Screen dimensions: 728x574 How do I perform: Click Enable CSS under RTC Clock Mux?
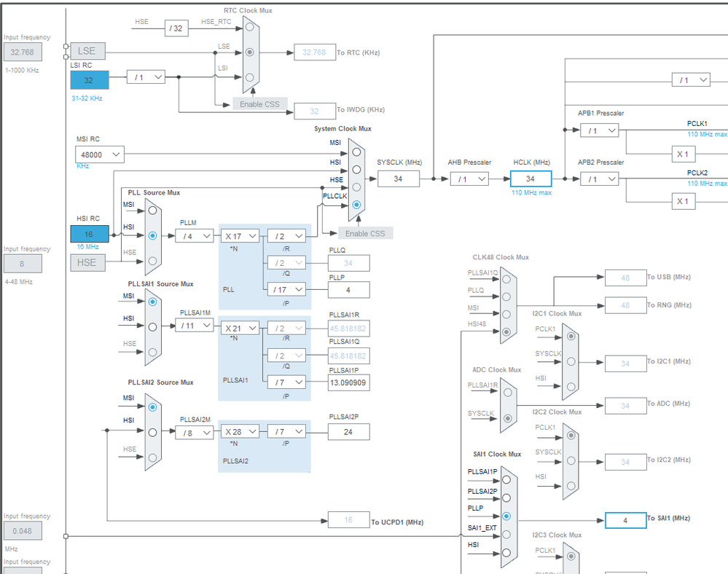[260, 104]
